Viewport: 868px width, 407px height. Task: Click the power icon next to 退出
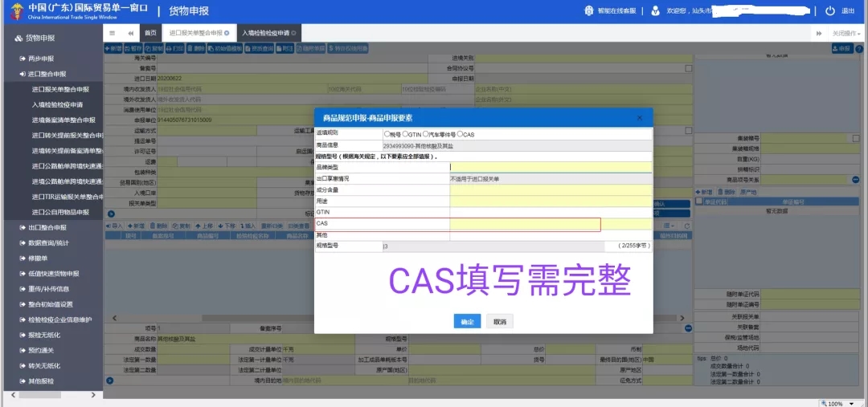coord(830,10)
